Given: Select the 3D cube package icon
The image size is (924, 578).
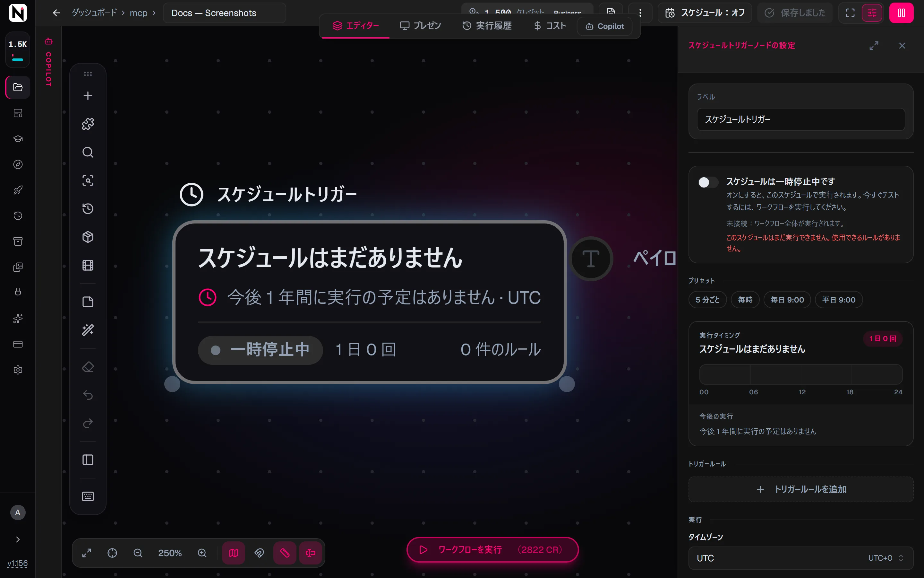Looking at the screenshot, I should click(x=88, y=237).
